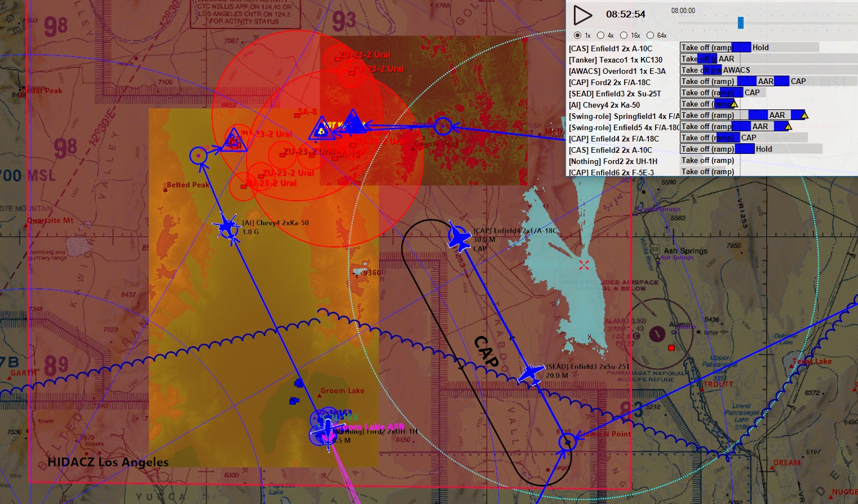Click the blue timeline slider thumb
The height and width of the screenshot is (504, 858).
click(741, 23)
